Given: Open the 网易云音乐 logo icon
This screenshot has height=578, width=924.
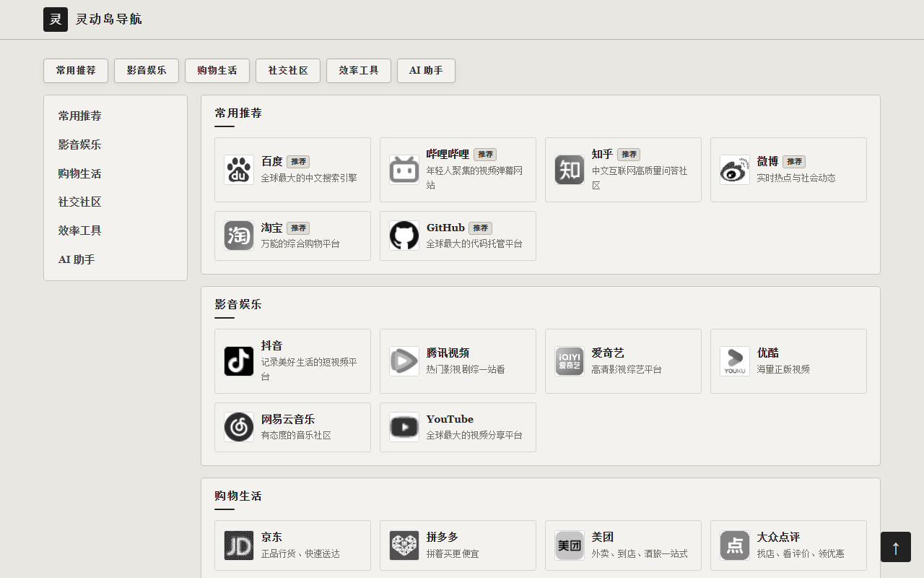Looking at the screenshot, I should pos(239,427).
